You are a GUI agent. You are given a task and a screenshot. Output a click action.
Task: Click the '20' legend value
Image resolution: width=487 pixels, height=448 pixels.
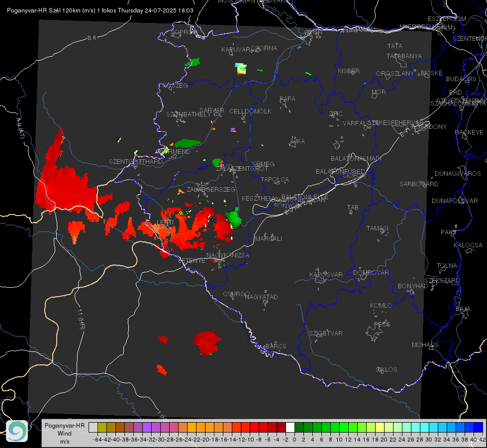pyautogui.click(x=384, y=440)
